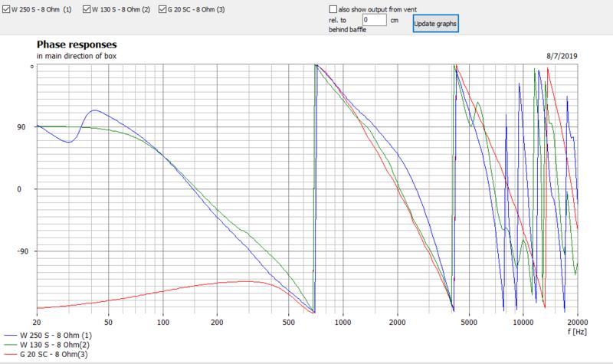This screenshot has width=613, height=364.
Task: Click the Phase responses graph title
Action: pyautogui.click(x=77, y=45)
